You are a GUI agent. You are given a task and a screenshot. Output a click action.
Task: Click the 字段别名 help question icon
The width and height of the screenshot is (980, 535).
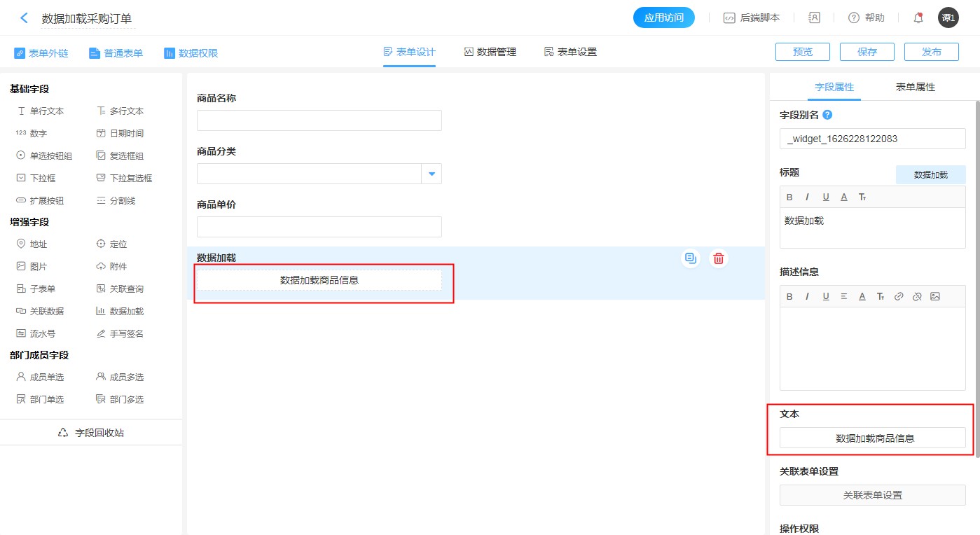coord(827,115)
